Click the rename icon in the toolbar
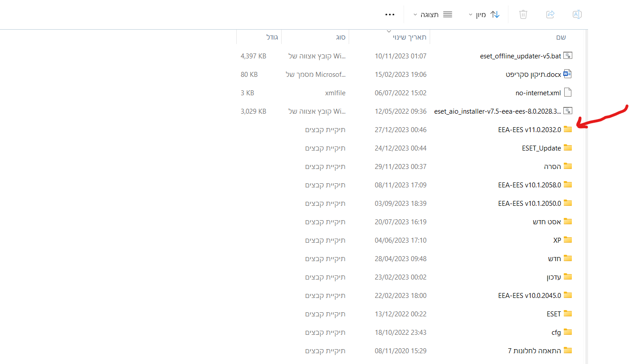Viewport: 629px width, 364px height. pyautogui.click(x=577, y=14)
